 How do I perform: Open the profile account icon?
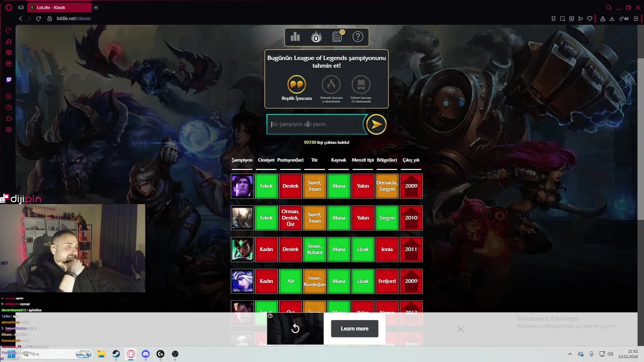(603, 19)
